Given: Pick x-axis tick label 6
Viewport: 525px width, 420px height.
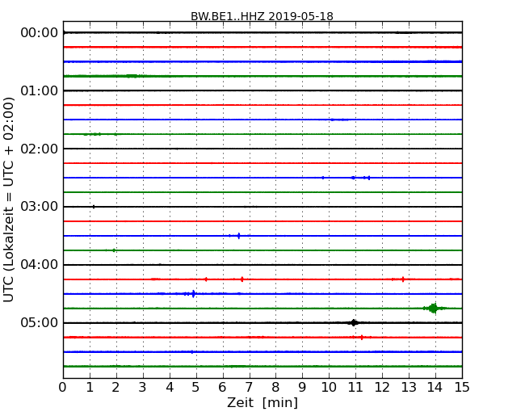Looking at the screenshot, I should pos(222,388).
